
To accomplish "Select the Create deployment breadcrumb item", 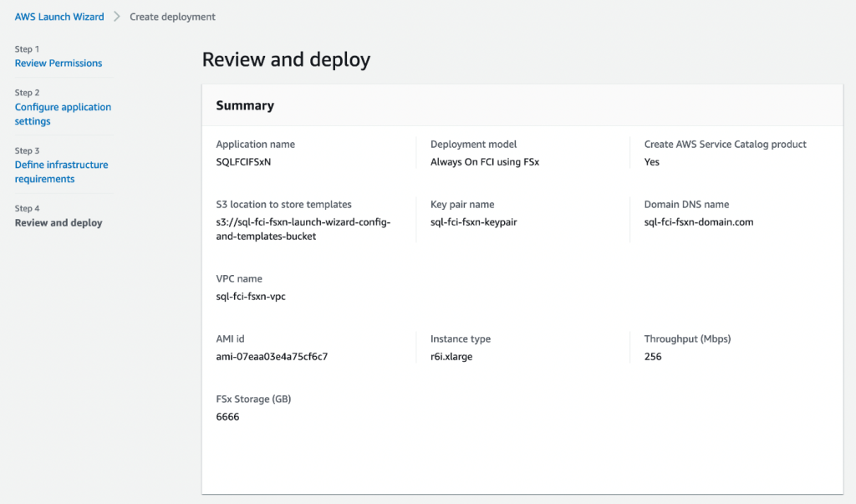I will point(172,16).
